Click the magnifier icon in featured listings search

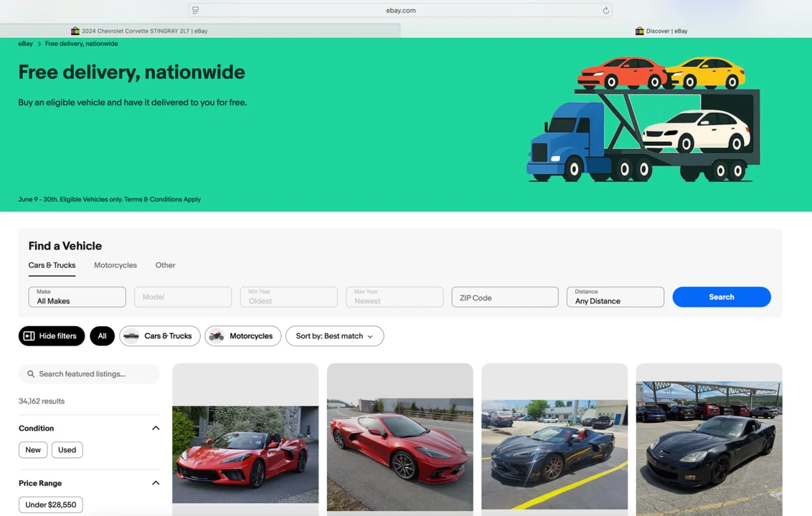(31, 373)
